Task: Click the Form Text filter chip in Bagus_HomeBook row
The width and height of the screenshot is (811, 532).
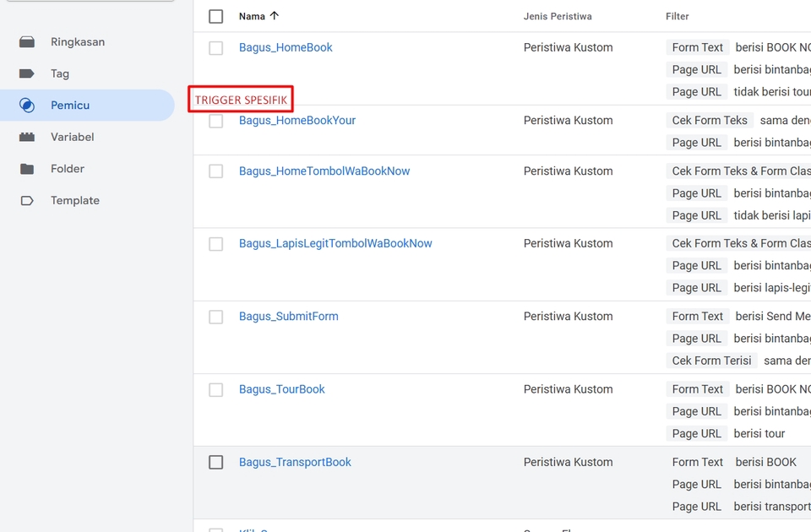Action: point(697,48)
